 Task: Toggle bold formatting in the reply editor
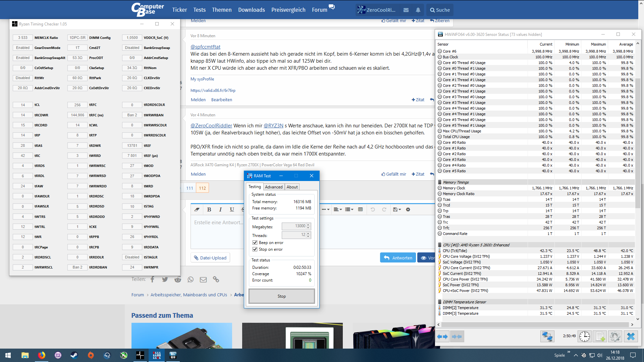click(x=209, y=209)
